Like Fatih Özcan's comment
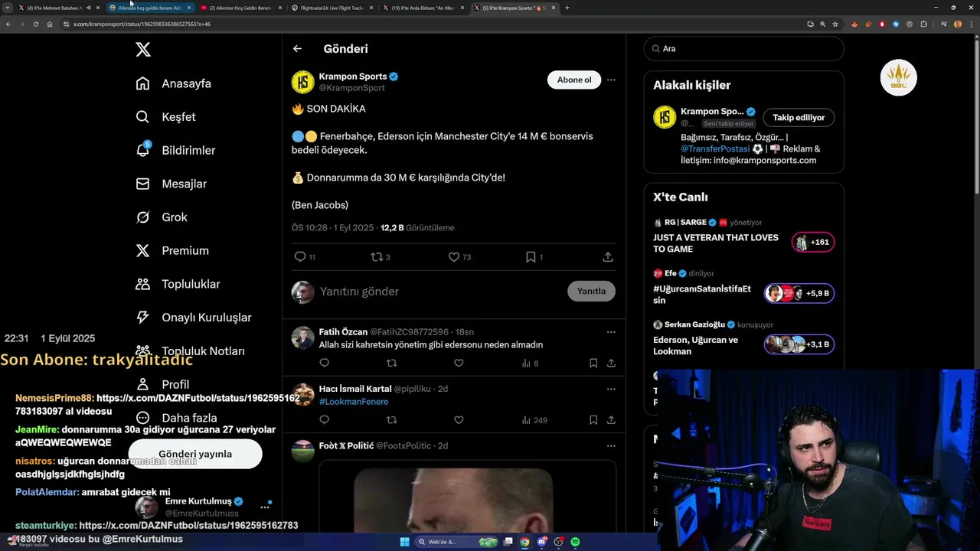The width and height of the screenshot is (980, 551). click(459, 364)
